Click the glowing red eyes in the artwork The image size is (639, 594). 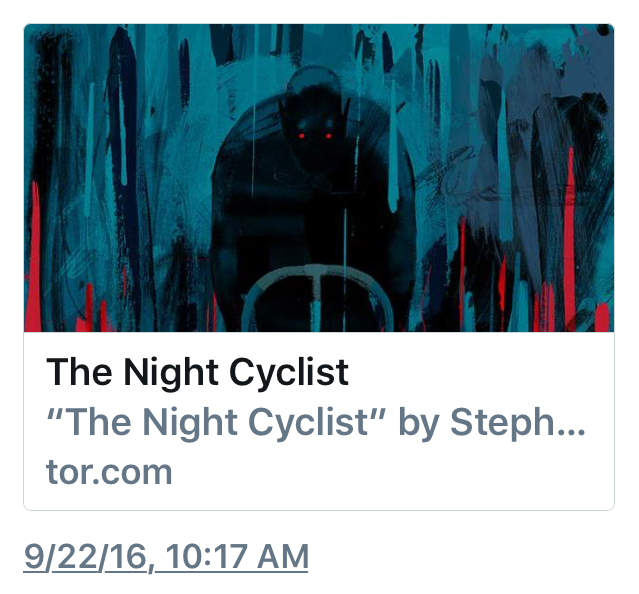[x=311, y=135]
